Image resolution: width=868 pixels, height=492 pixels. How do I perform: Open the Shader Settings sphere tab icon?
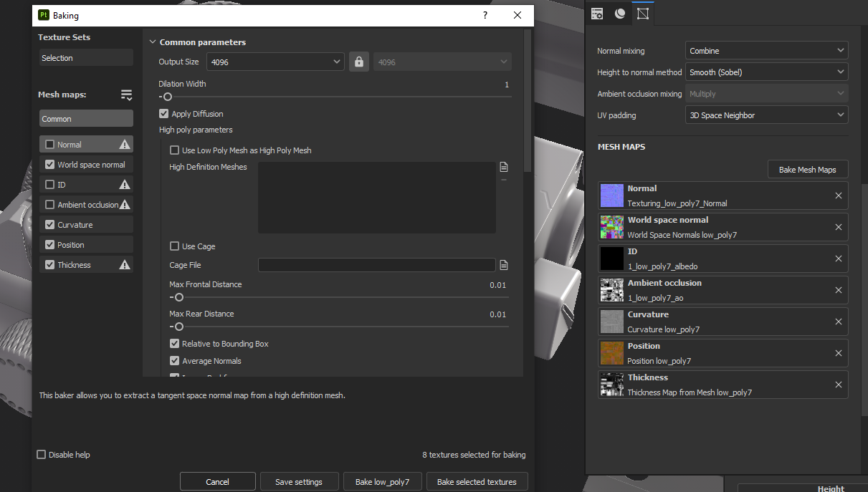pos(620,14)
